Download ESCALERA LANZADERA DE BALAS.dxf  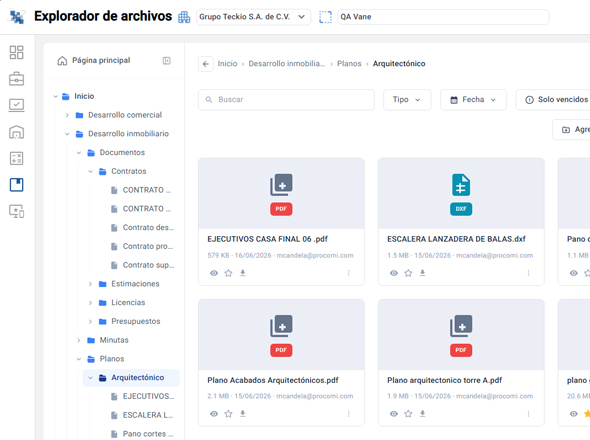click(423, 273)
